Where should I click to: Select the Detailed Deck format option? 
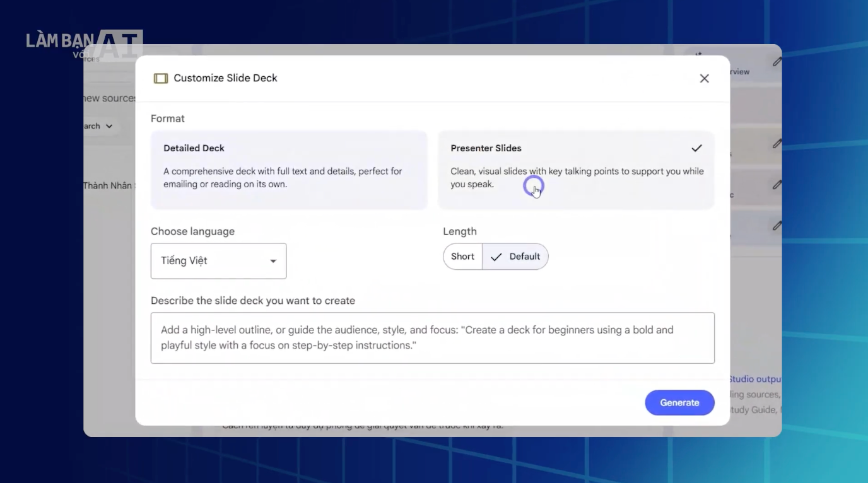click(x=289, y=170)
